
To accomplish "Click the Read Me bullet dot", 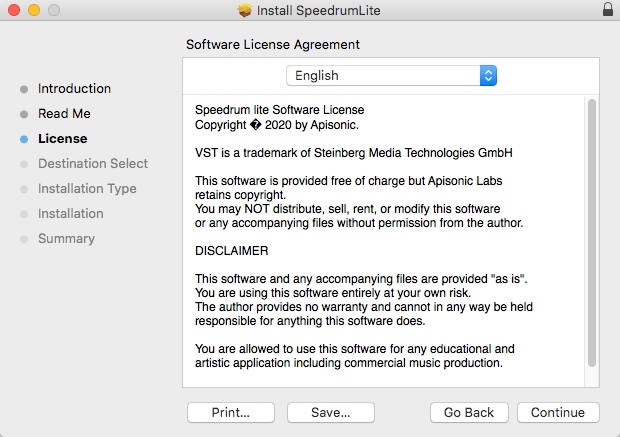I will pos(24,114).
